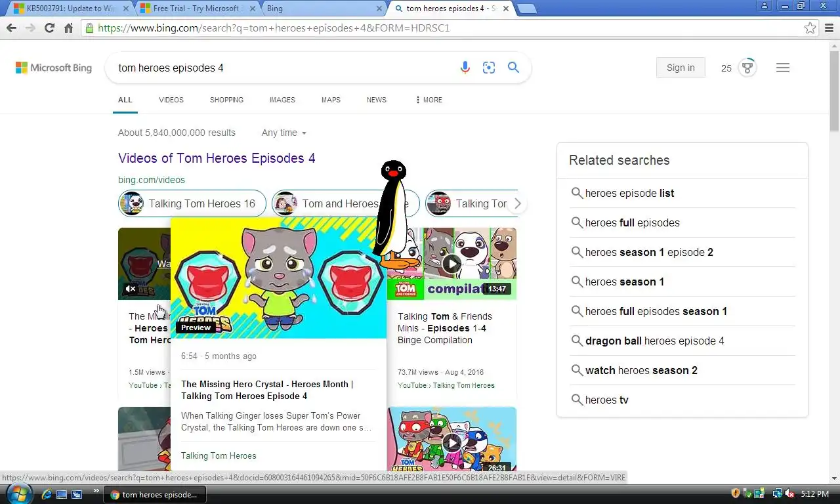This screenshot has width=840, height=504.
Task: Open Videos of Tom Heroes Episodes 4 link
Action: pyautogui.click(x=217, y=158)
